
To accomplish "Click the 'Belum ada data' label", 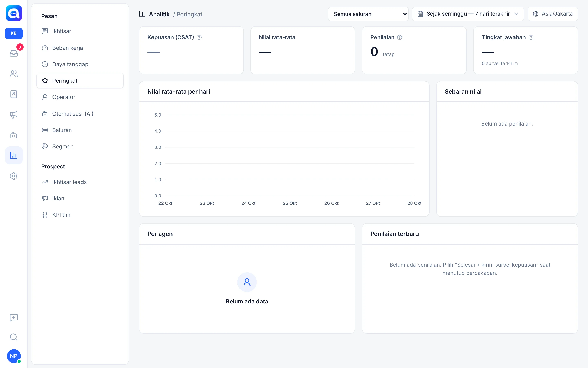I will tap(247, 301).
